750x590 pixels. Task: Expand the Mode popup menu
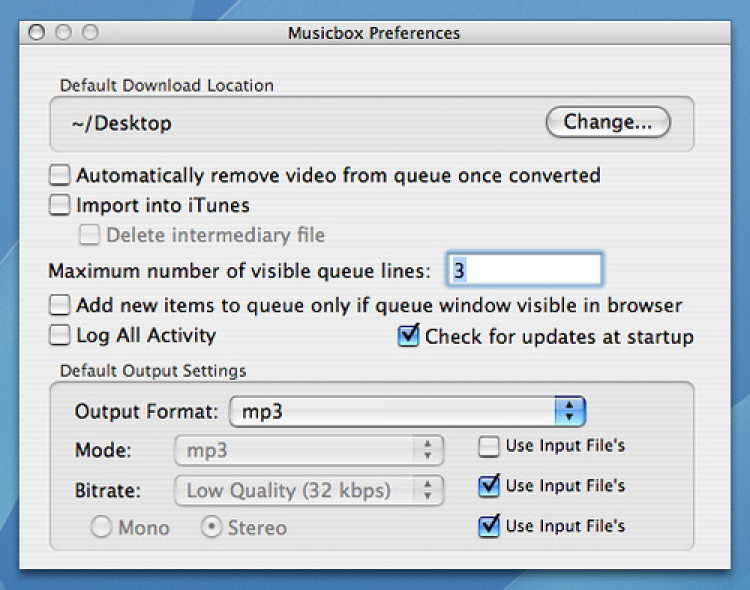click(309, 450)
